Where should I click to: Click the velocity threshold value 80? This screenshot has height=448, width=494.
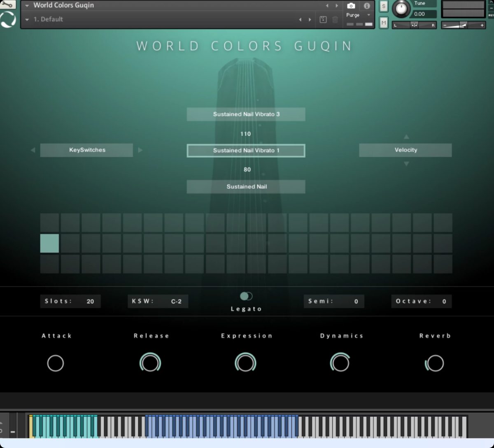coord(247,169)
